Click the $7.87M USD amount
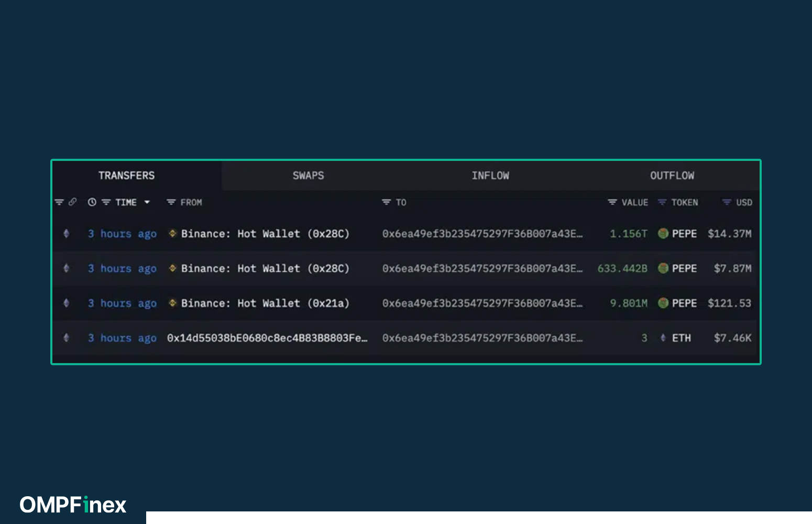Image resolution: width=812 pixels, height=524 pixels. coord(732,268)
